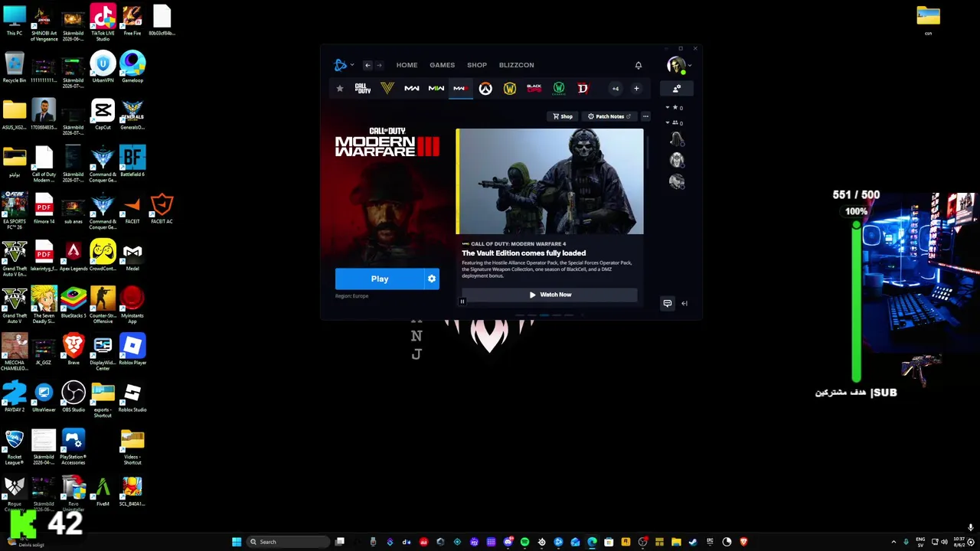The width and height of the screenshot is (980, 551).
Task: Select the MWIII game tab
Action: (x=461, y=89)
